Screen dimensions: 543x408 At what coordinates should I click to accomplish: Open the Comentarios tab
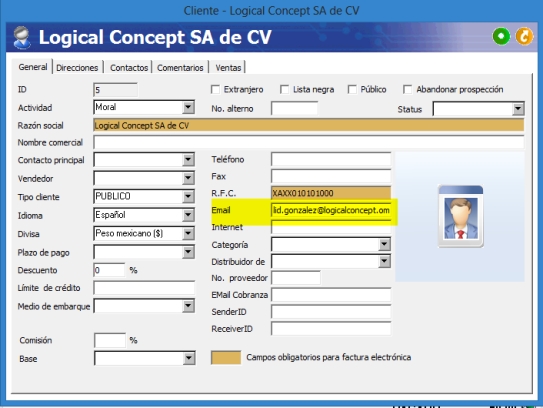(180, 68)
